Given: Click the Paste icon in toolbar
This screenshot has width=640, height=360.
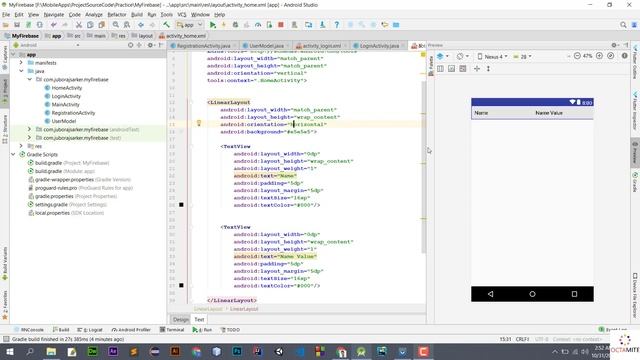Looking at the screenshot, I should pyautogui.click(x=102, y=25).
